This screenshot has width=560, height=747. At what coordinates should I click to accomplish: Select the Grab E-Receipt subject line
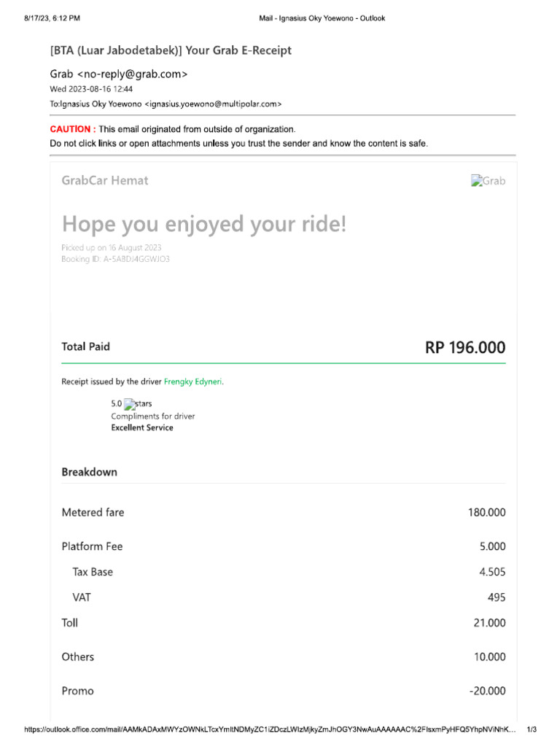(171, 50)
